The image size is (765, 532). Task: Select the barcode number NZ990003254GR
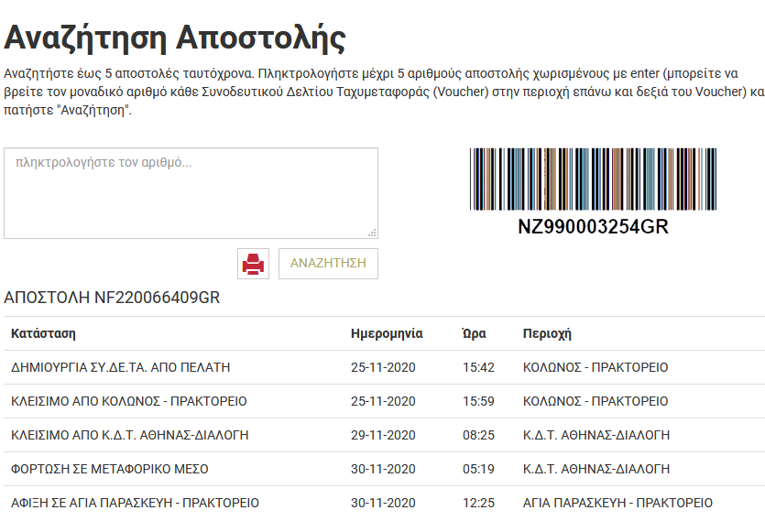[593, 227]
